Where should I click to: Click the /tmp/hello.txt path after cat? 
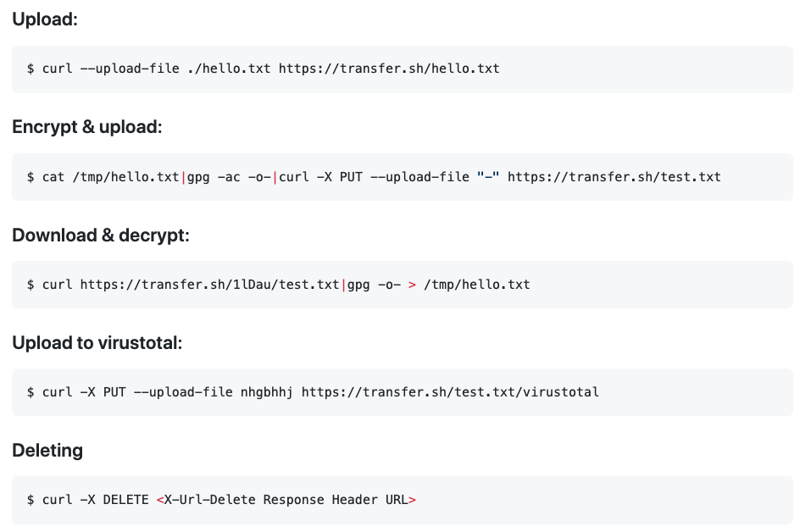(126, 177)
